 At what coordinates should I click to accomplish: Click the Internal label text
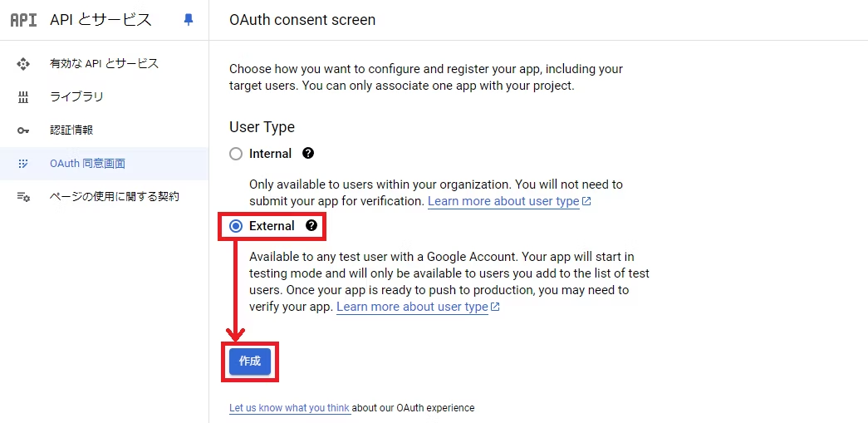(270, 154)
